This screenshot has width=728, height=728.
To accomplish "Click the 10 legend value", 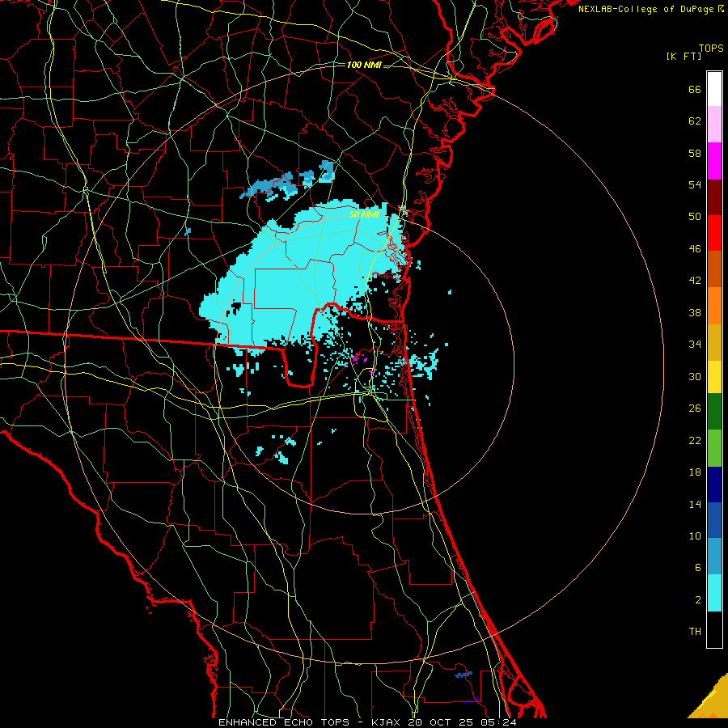I will (x=695, y=535).
